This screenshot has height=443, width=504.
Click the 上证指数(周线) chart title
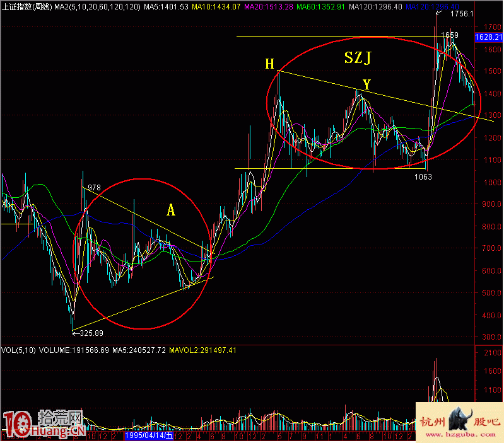[x=27, y=7]
